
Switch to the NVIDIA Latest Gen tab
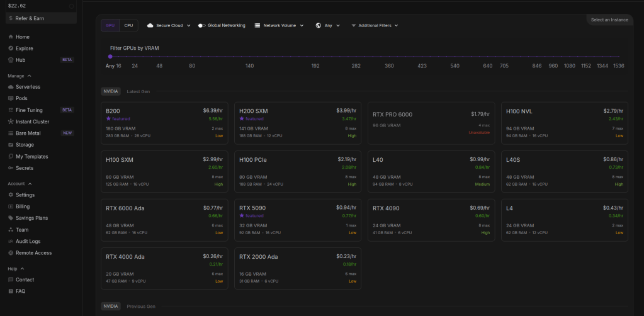pos(110,91)
